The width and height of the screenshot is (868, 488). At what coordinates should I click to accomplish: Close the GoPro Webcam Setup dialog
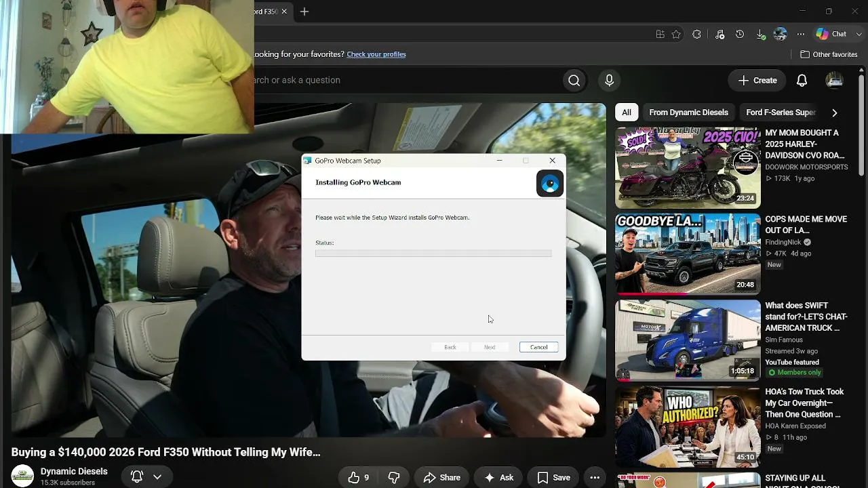(552, 161)
